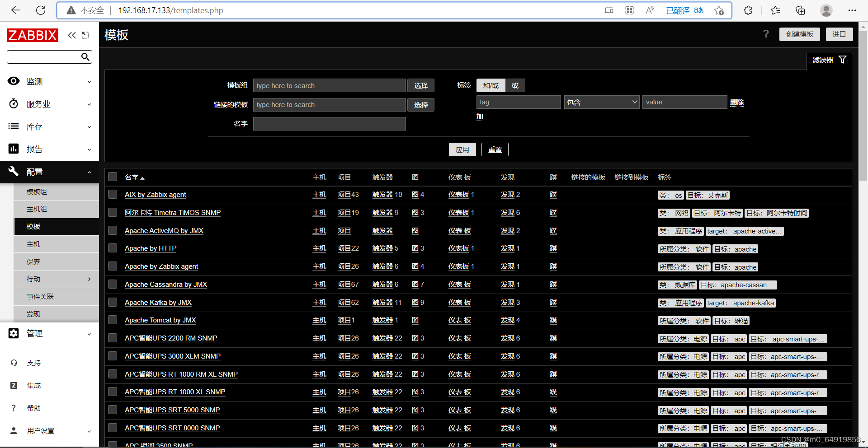The image size is (868, 448).
Task: Click the 应用 apply filter button
Action: [x=462, y=149]
